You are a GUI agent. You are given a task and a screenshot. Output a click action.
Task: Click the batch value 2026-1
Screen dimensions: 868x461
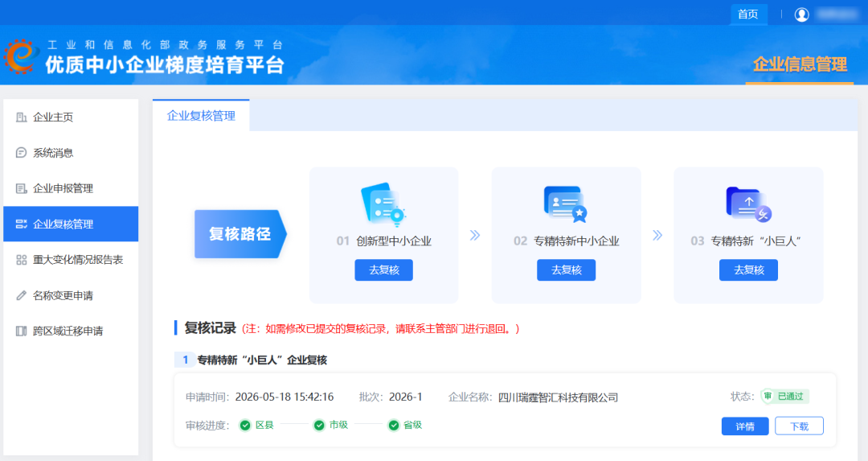[405, 397]
